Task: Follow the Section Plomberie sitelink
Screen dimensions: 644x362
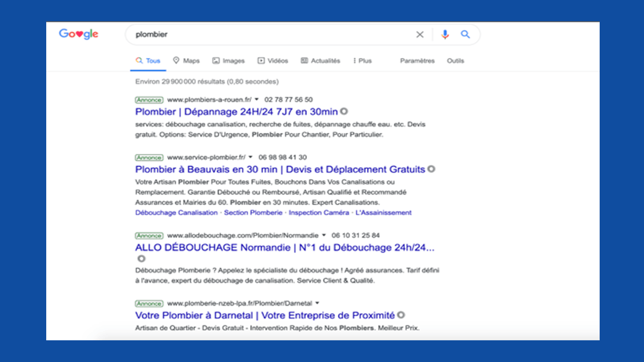Action: tap(253, 213)
